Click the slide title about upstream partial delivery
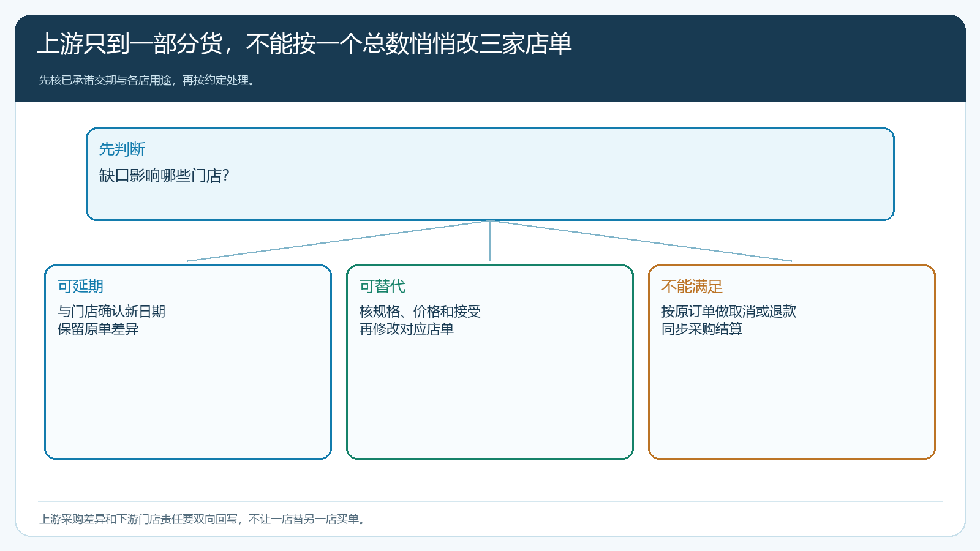The width and height of the screenshot is (980, 551). click(x=304, y=44)
